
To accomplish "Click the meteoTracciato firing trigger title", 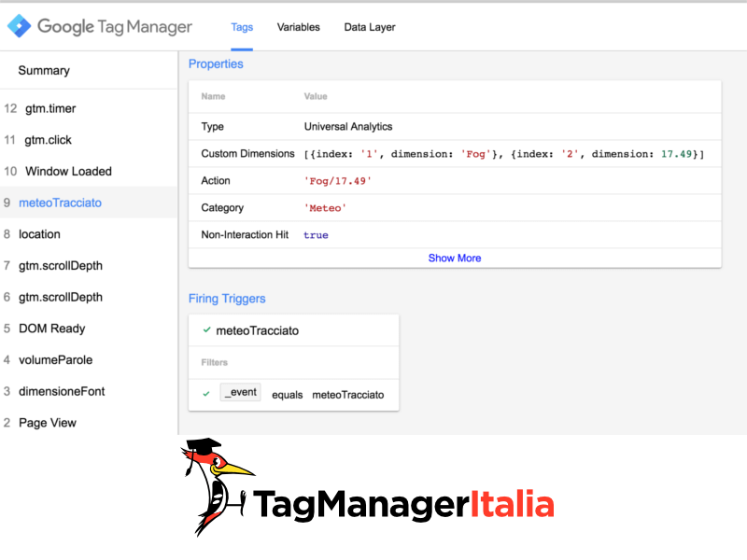I will (x=257, y=330).
